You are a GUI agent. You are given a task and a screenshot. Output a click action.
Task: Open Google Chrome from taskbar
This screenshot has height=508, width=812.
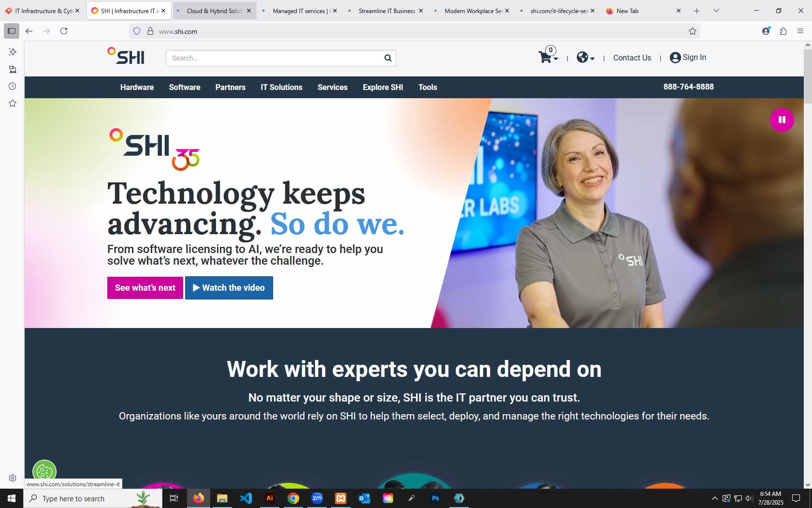pyautogui.click(x=293, y=498)
